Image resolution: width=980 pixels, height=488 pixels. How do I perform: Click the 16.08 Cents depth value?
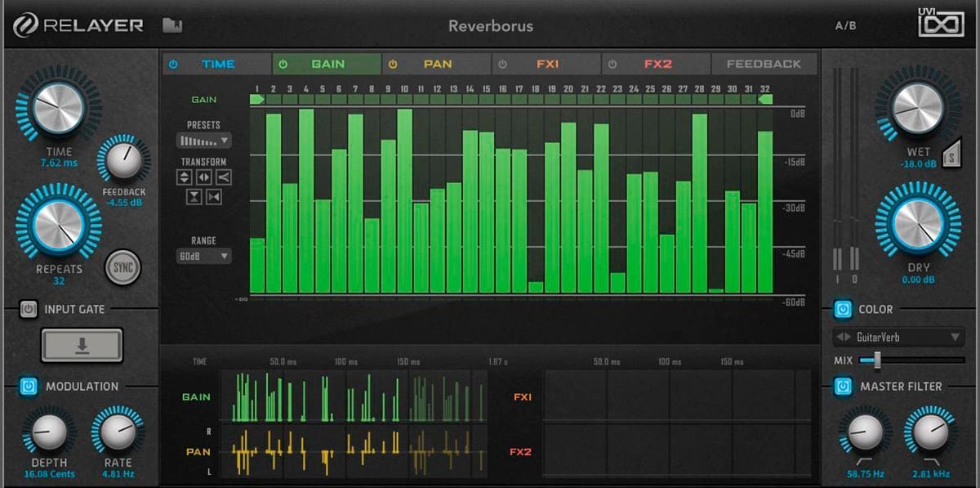click(48, 473)
